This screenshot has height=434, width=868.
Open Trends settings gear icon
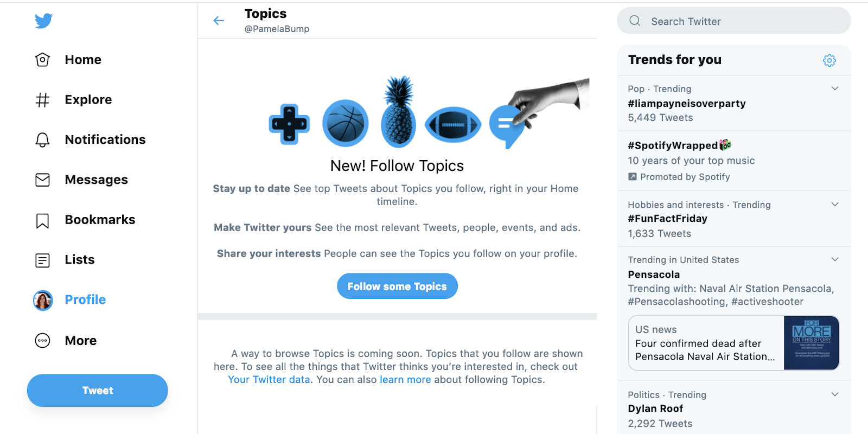point(829,60)
